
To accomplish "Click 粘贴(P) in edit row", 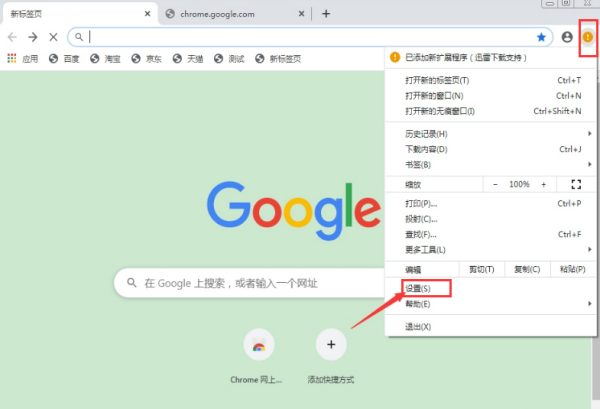I will coord(573,269).
